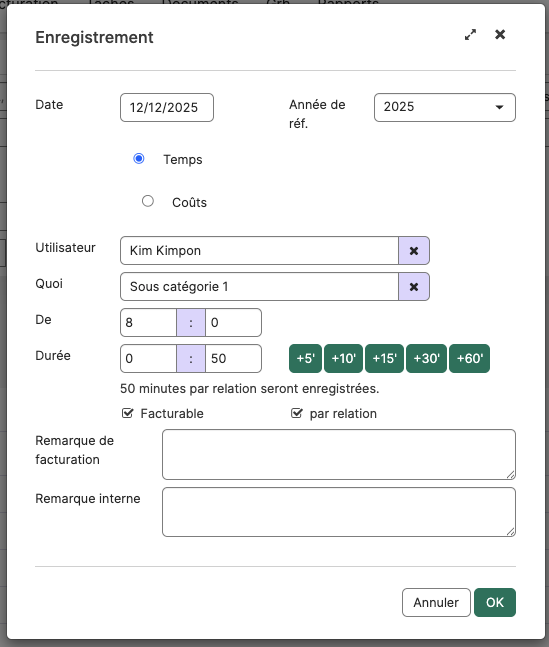The image size is (549, 647).
Task: Clear the Kim Kimpon user field
Action: tap(414, 250)
